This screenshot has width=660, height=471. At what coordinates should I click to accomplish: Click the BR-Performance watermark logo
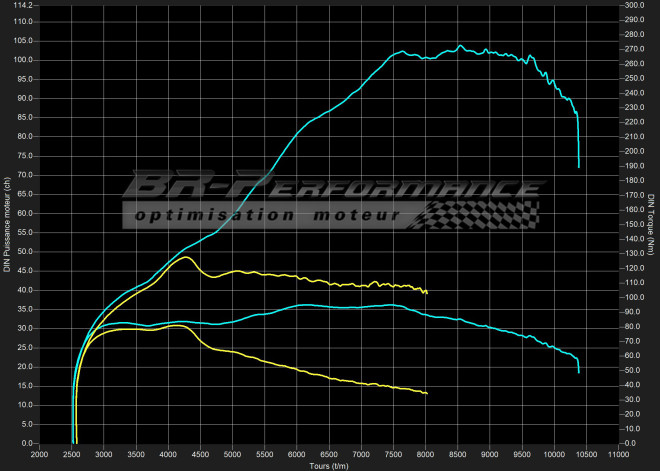pyautogui.click(x=330, y=188)
